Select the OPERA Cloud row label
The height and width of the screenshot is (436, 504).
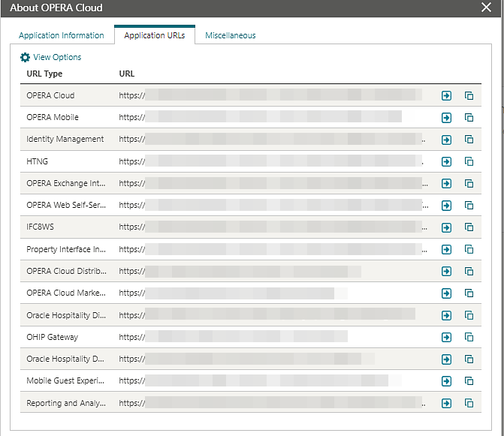50,95
